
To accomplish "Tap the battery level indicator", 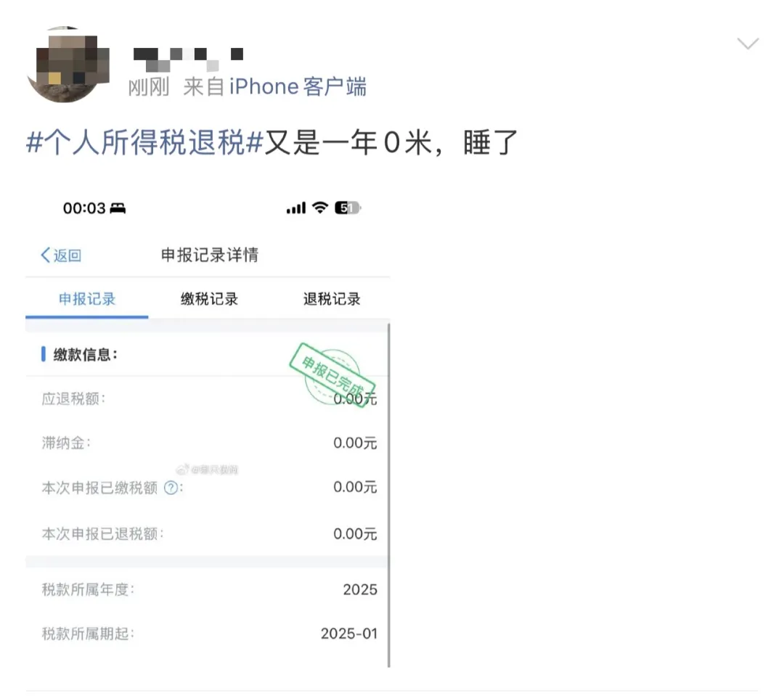I will click(x=348, y=208).
